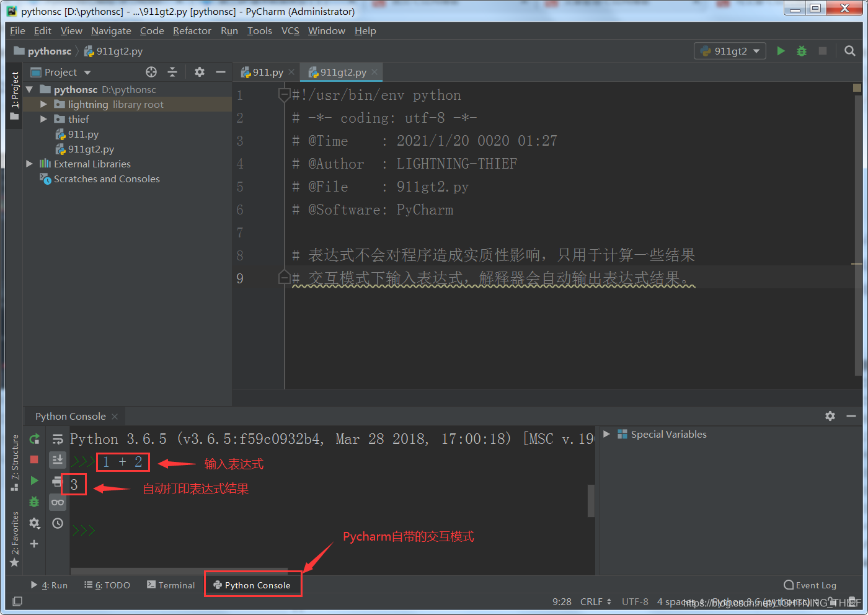This screenshot has height=615, width=868.
Task: Open the Refactor menu
Action: click(192, 30)
